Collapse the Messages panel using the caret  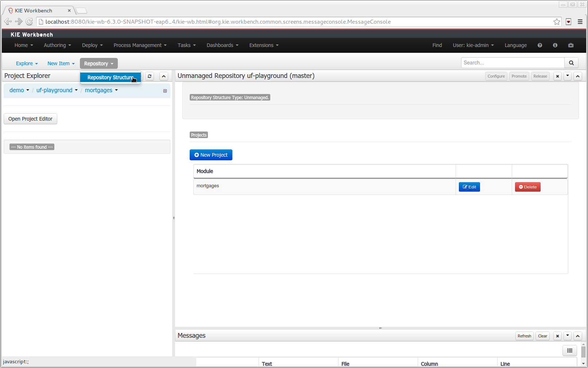coord(578,336)
